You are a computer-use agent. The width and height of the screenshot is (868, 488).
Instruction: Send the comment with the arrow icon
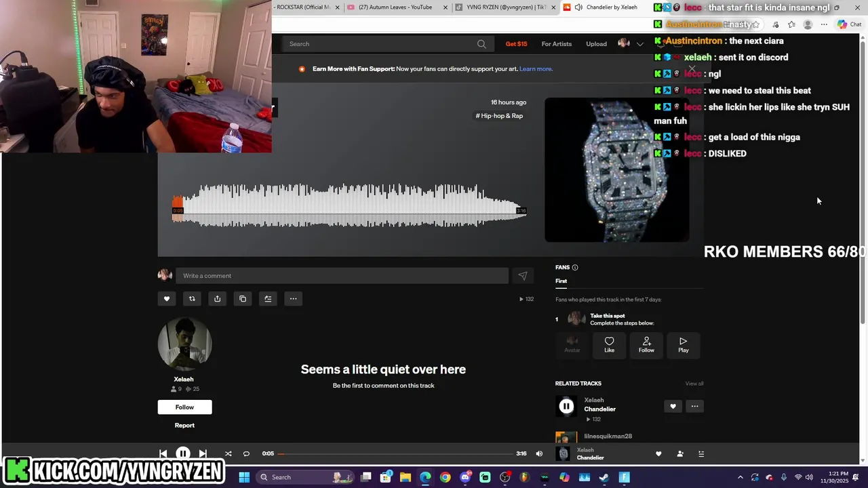[523, 276]
